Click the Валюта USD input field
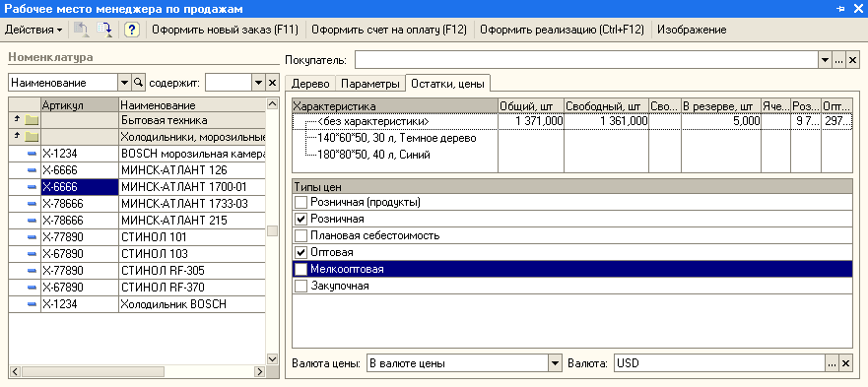This screenshot has height=387, width=868. coord(718,363)
